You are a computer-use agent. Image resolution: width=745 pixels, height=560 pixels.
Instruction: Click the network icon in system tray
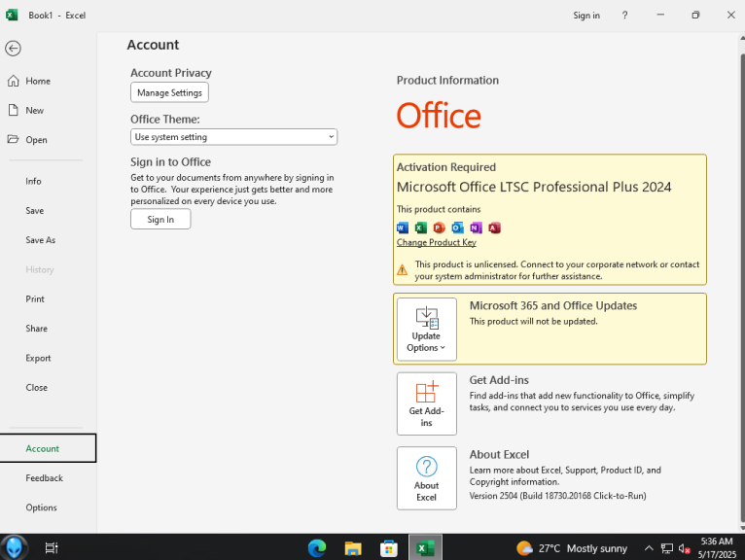pyautogui.click(x=667, y=548)
